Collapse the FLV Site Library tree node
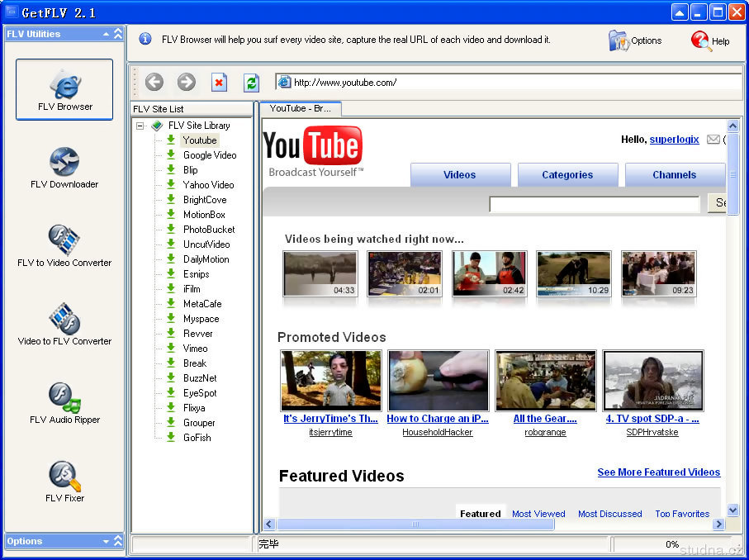Image resolution: width=749 pixels, height=560 pixels. pyautogui.click(x=140, y=126)
